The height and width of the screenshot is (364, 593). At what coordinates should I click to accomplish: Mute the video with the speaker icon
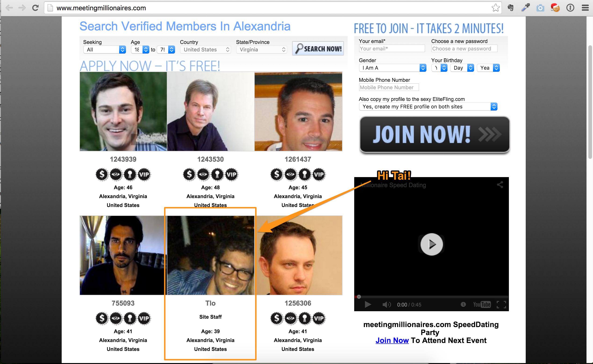[x=387, y=304]
